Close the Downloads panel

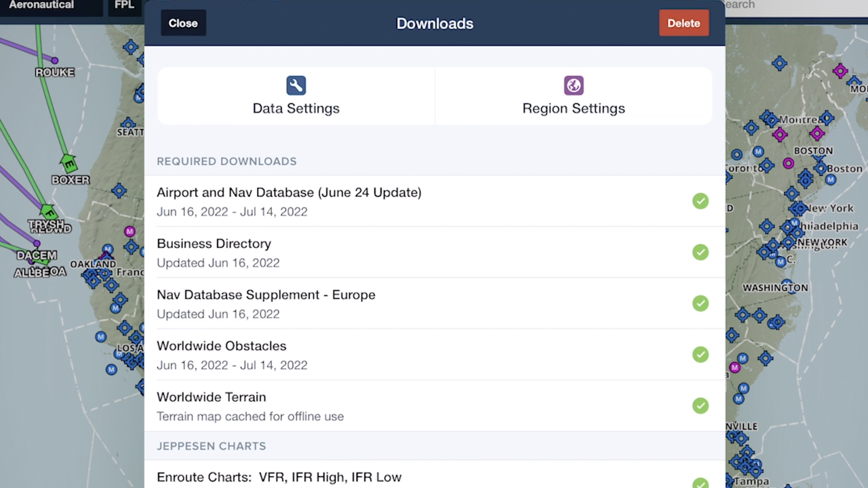(183, 23)
